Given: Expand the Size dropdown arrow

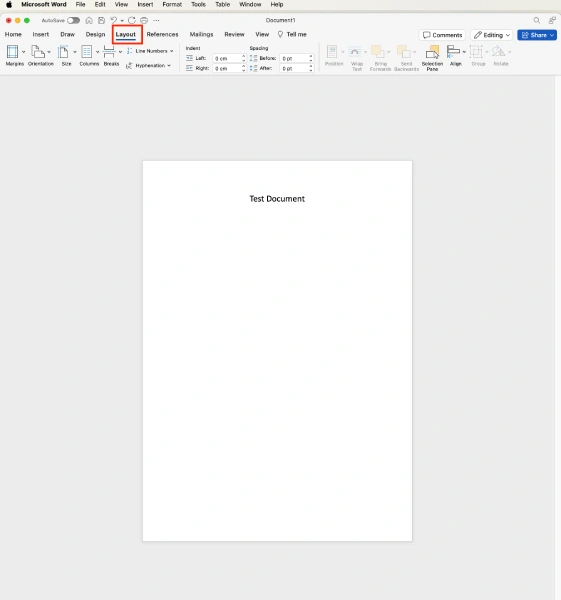Looking at the screenshot, I should [x=75, y=52].
